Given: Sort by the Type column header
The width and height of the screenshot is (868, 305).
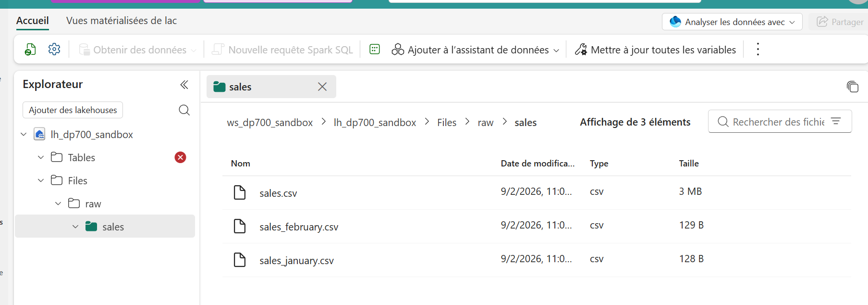Looking at the screenshot, I should [599, 164].
